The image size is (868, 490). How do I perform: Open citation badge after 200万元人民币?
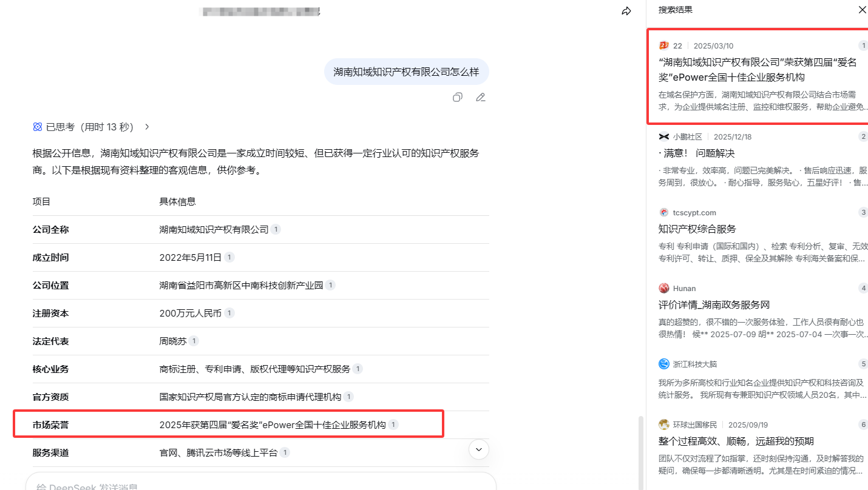229,313
